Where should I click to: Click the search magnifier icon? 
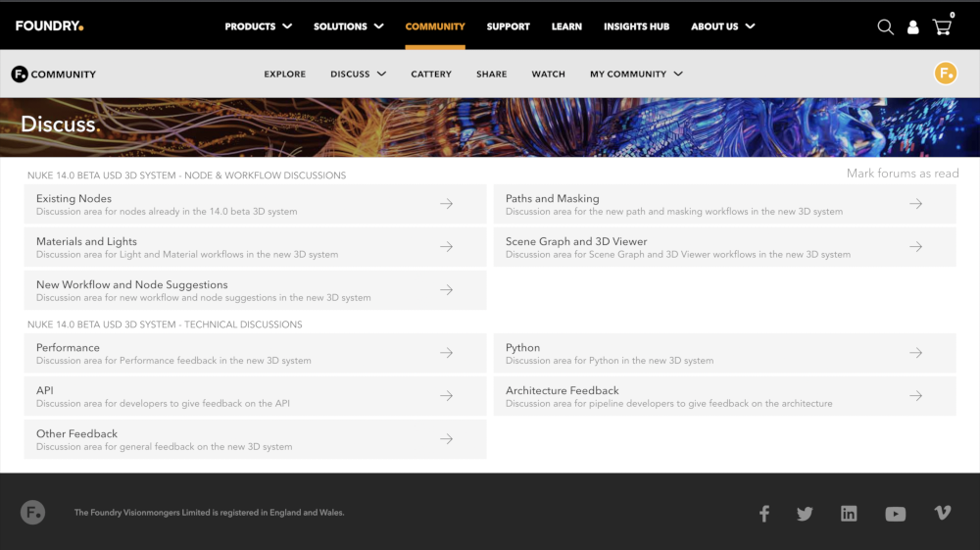point(885,26)
